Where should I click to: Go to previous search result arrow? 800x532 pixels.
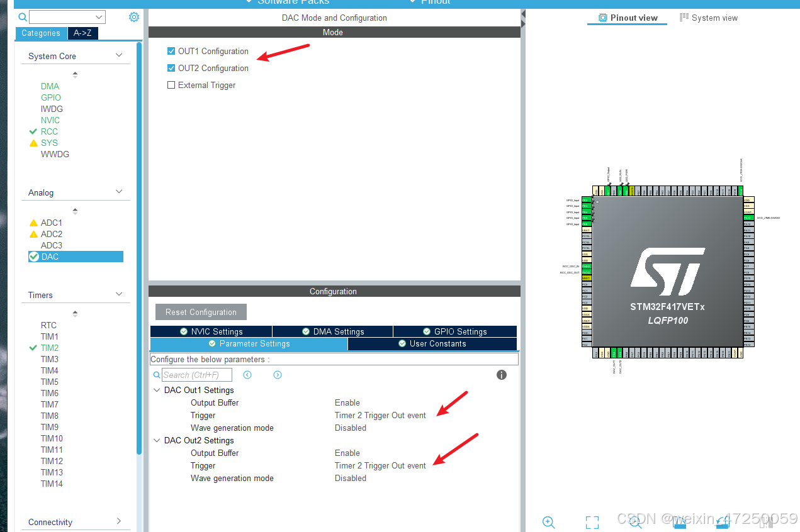tap(247, 375)
